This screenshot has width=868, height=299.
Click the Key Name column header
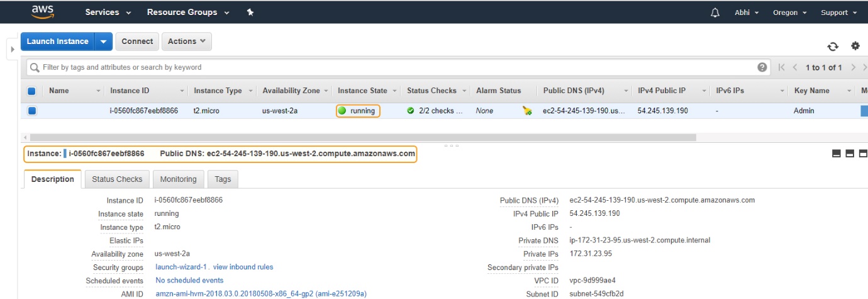812,91
